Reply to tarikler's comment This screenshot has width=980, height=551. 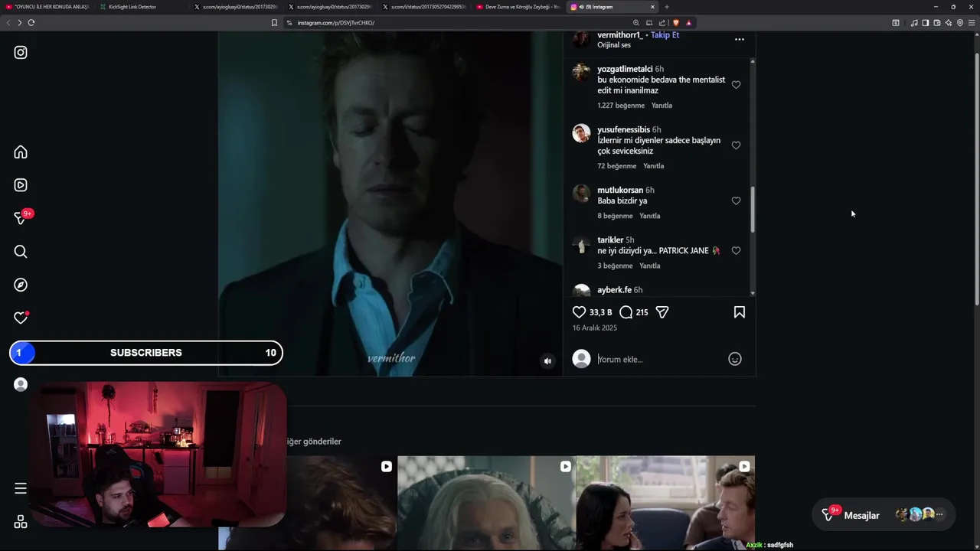649,266
